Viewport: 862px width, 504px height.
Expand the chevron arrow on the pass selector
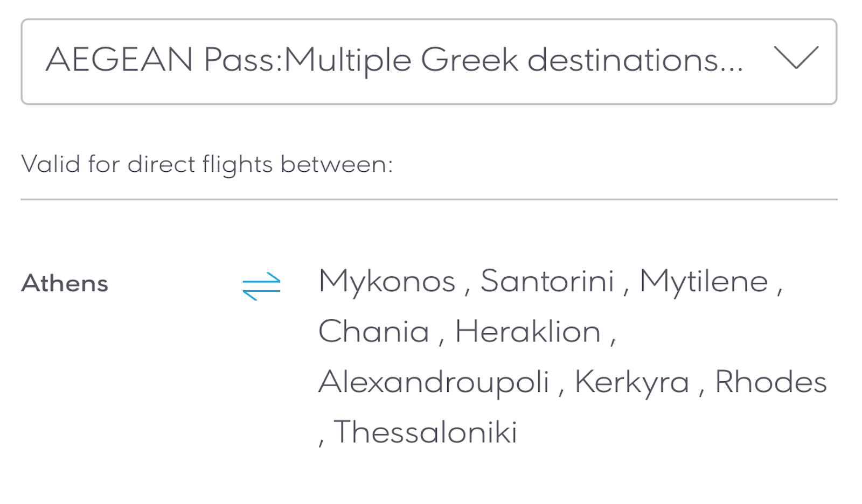pos(795,59)
